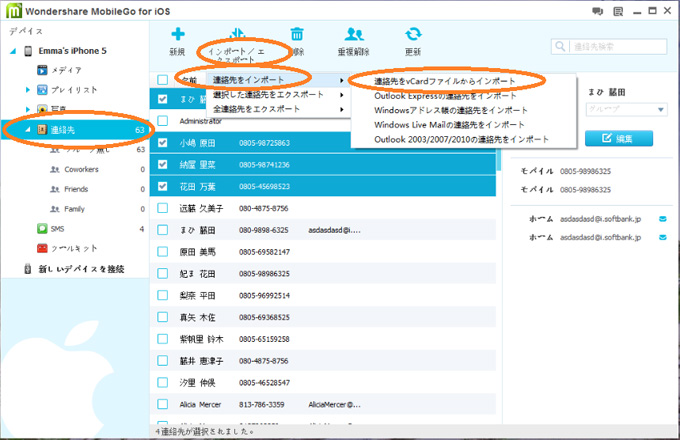Click the 新しいデバイスを接続 device icon
Viewport: 680px width, 440px height.
click(x=28, y=269)
